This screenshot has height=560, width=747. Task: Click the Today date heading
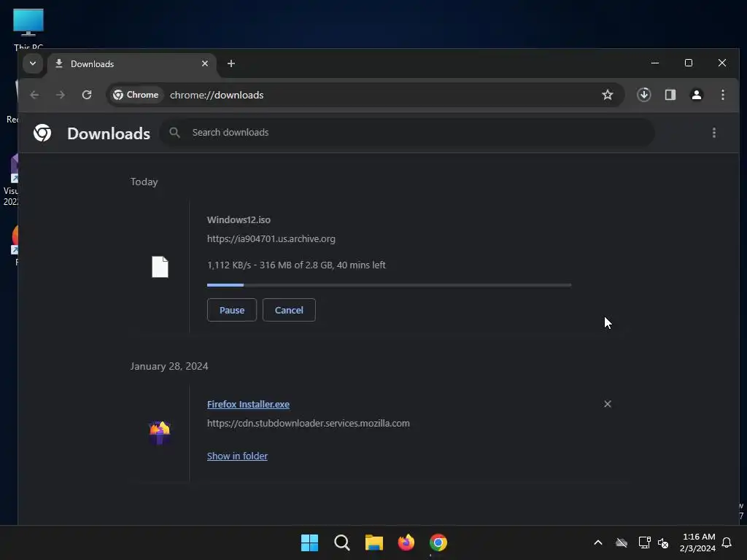pos(144,182)
